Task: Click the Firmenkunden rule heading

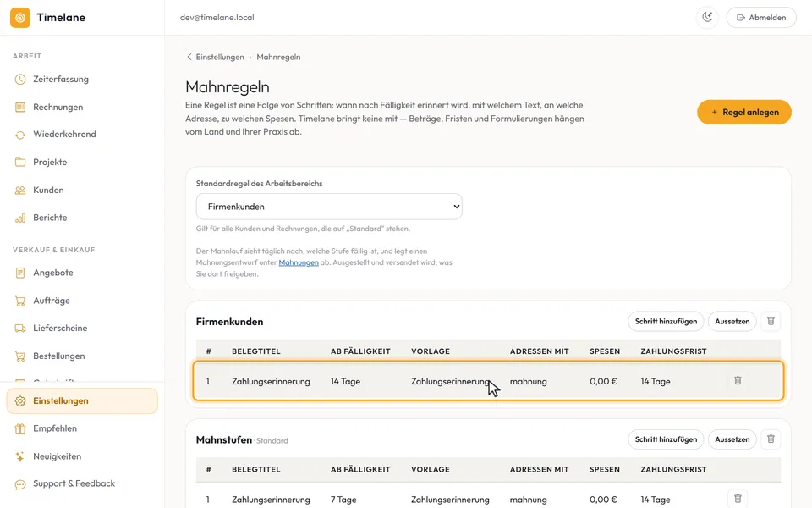Action: pos(229,322)
